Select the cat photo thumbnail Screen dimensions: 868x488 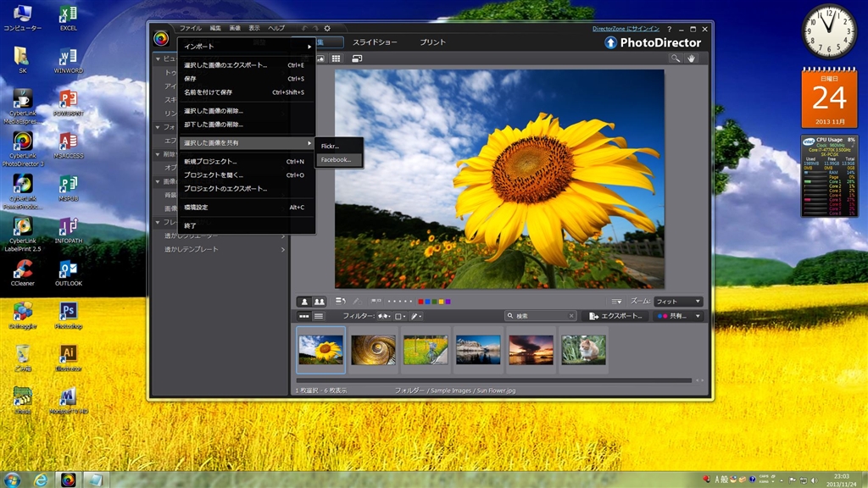point(583,349)
